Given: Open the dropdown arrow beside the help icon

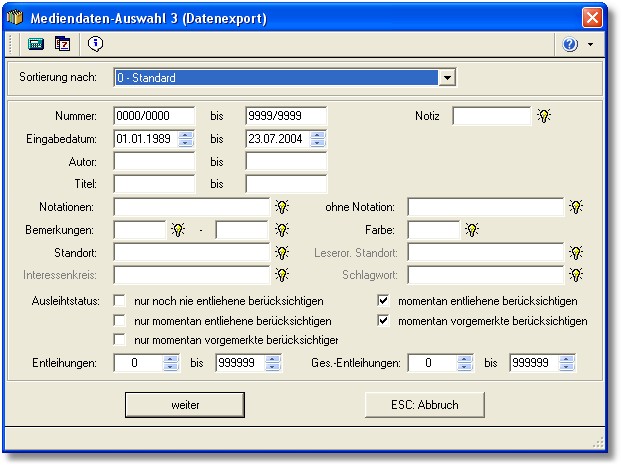Looking at the screenshot, I should click(591, 45).
